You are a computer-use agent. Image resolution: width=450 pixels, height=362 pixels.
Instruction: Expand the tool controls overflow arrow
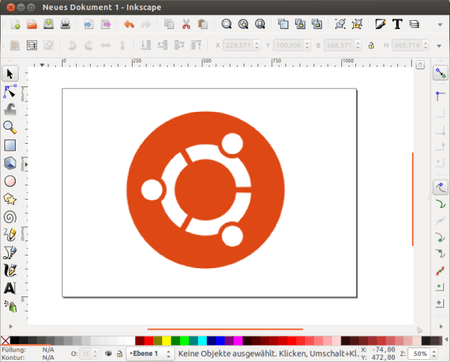[439, 46]
